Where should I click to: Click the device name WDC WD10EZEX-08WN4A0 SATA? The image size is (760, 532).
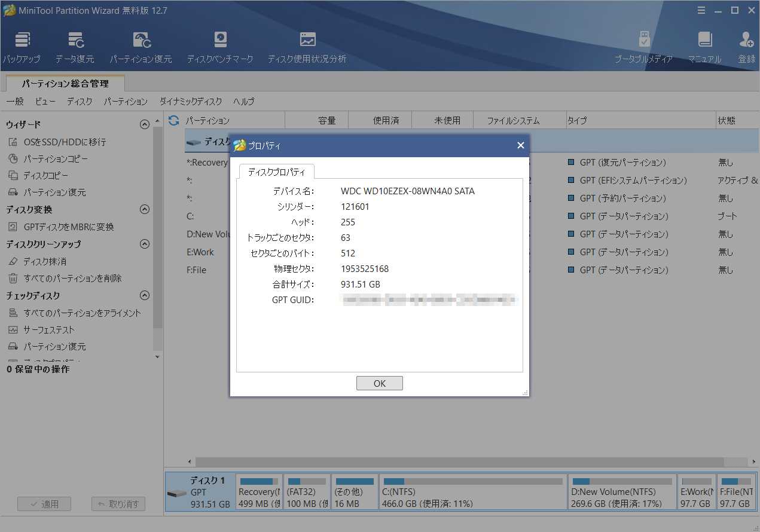[x=408, y=191]
